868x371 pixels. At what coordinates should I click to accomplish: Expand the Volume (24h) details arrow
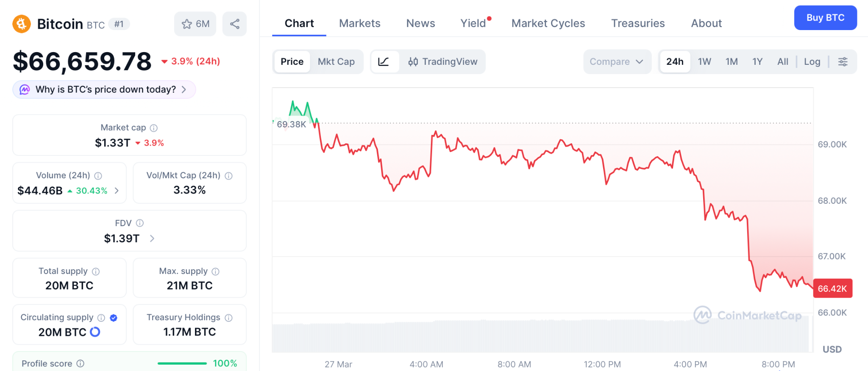[x=117, y=191]
